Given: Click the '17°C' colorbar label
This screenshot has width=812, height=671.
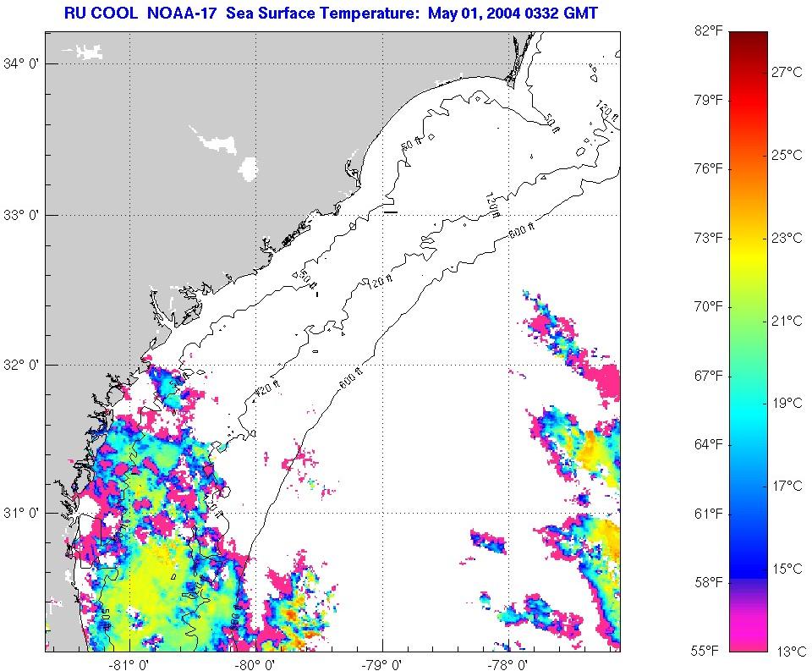Looking at the screenshot, I should tap(787, 486).
